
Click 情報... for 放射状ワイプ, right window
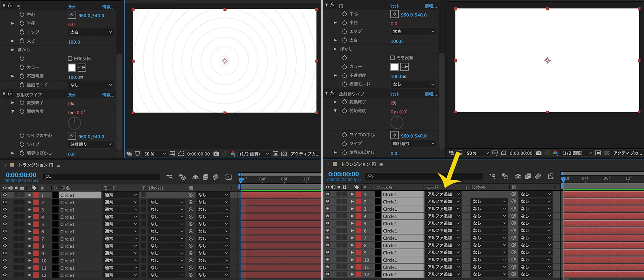[430, 94]
